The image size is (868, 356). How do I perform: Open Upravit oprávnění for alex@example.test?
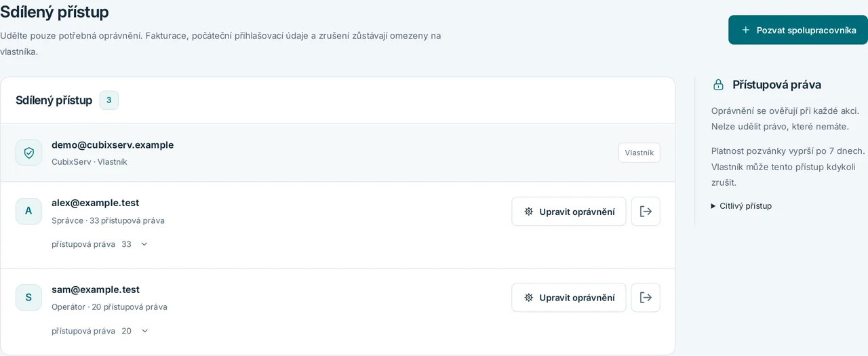(569, 212)
